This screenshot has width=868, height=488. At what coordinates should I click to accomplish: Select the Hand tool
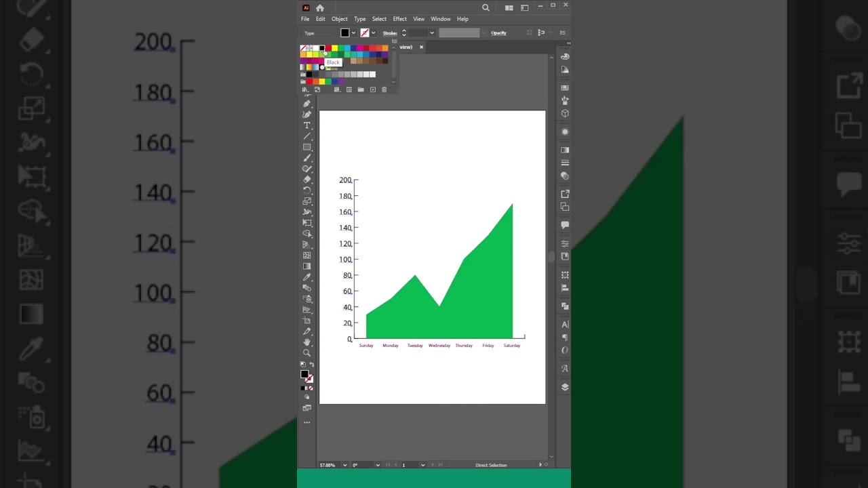[x=307, y=342]
